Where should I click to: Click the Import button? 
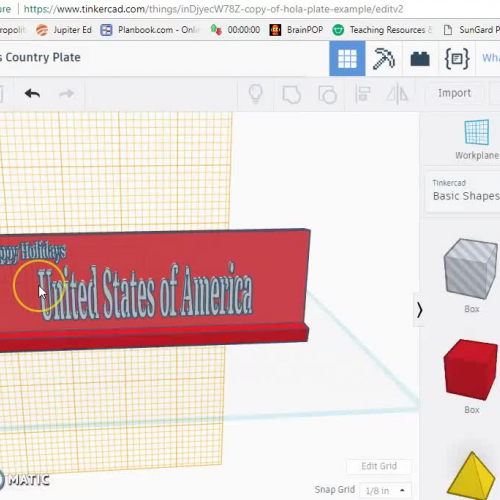pyautogui.click(x=454, y=93)
